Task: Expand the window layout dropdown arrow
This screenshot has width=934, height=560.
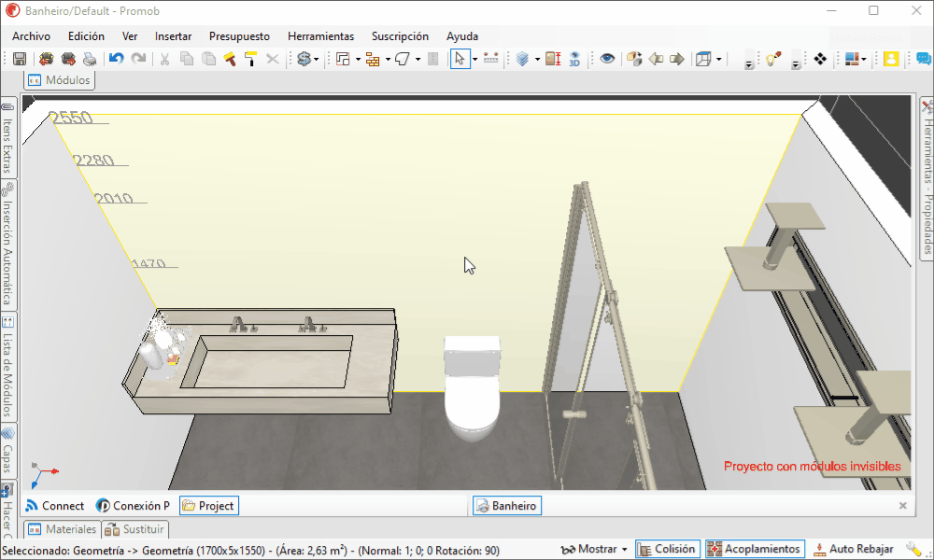Action: click(863, 59)
